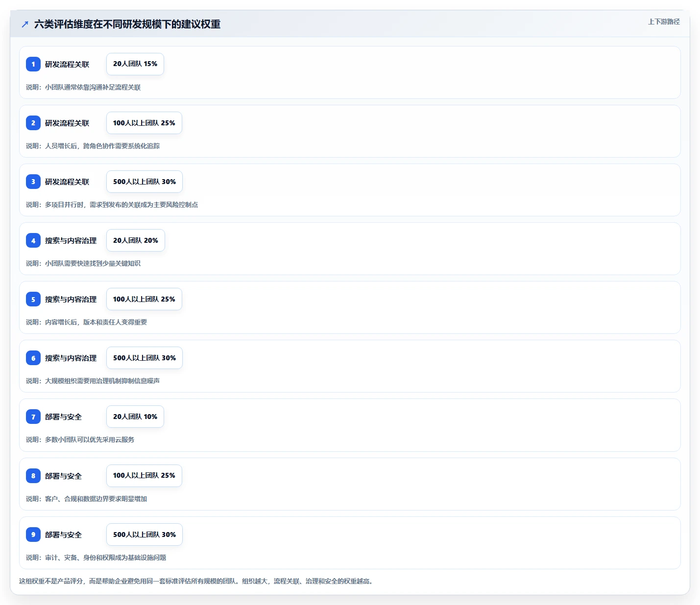Click 搜索与内容治理 label in row 5
The width and height of the screenshot is (700, 605).
(x=71, y=299)
